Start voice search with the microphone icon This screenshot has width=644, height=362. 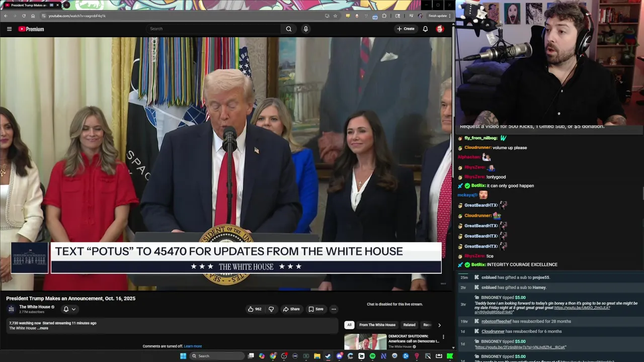305,29
